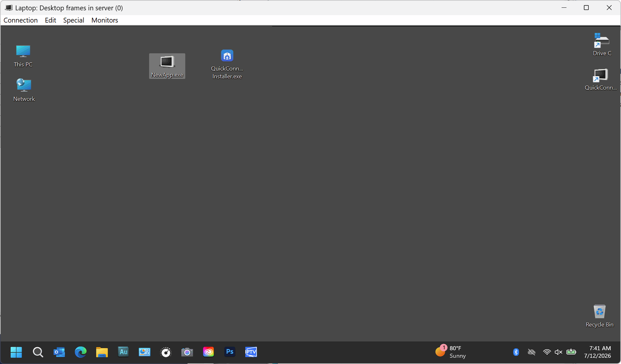Open the Special menu

(74, 20)
